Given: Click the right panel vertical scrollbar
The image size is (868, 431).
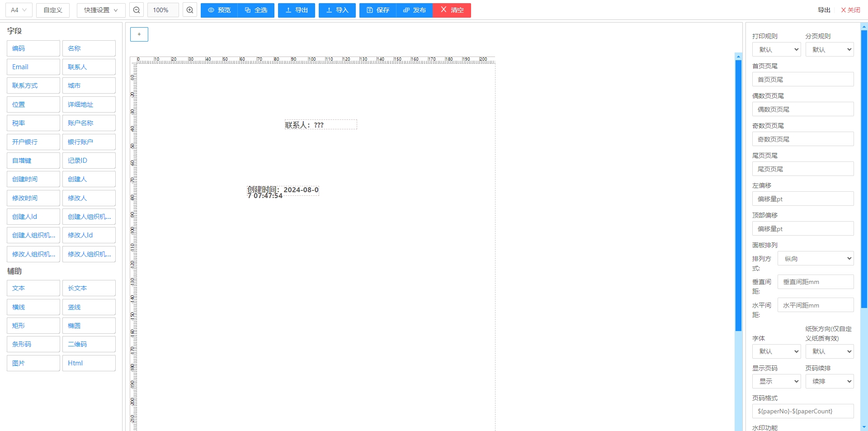Looking at the screenshot, I should (x=864, y=169).
